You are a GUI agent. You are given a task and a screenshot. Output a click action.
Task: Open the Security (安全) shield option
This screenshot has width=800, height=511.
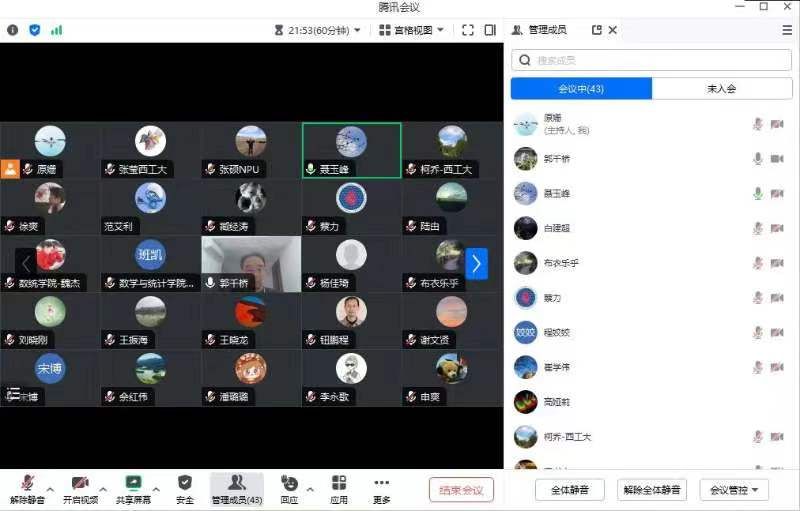pyautogui.click(x=185, y=488)
